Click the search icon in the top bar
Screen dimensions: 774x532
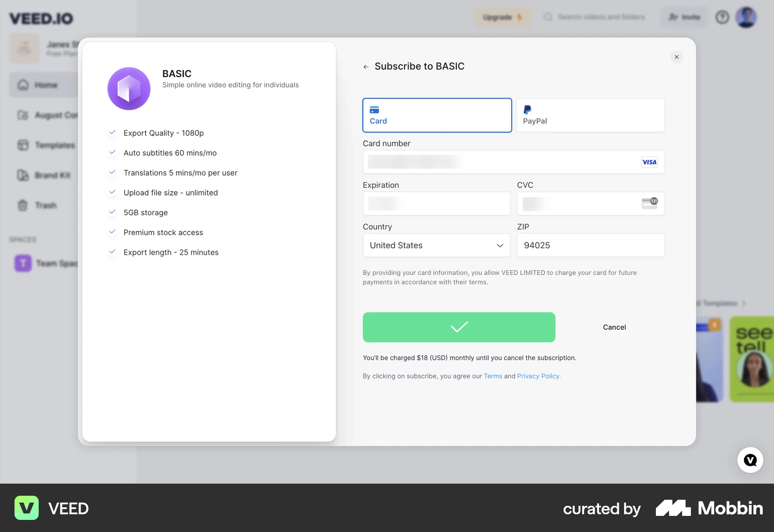point(548,17)
